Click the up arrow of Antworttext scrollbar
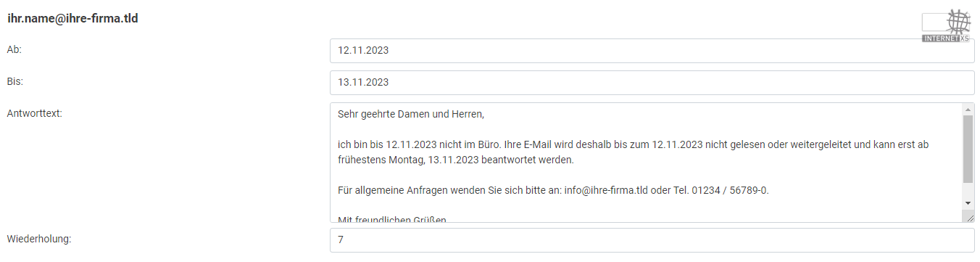 [x=968, y=109]
